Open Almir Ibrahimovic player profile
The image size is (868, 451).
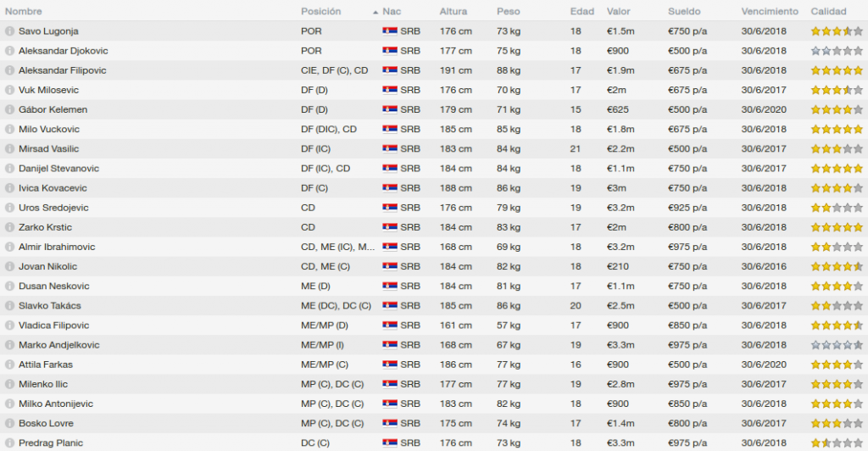pos(57,247)
